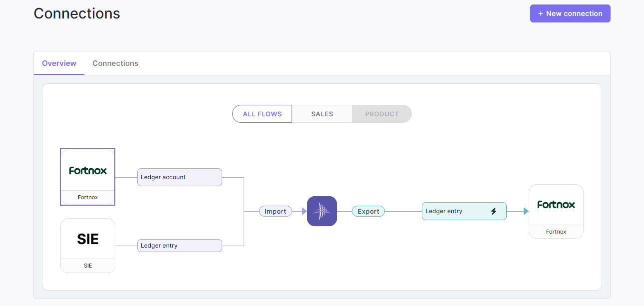Select the SALES flow filter
Viewport: 644px width, 306px height.
pyautogui.click(x=322, y=114)
